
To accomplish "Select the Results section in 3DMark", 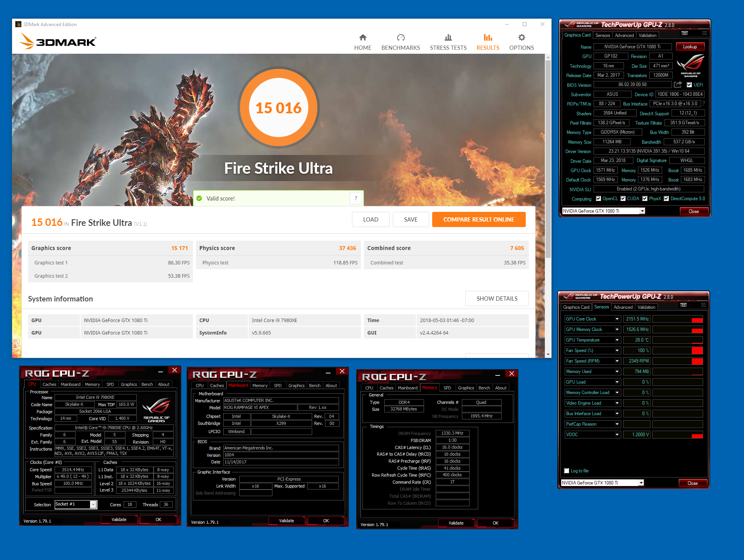I will click(488, 42).
